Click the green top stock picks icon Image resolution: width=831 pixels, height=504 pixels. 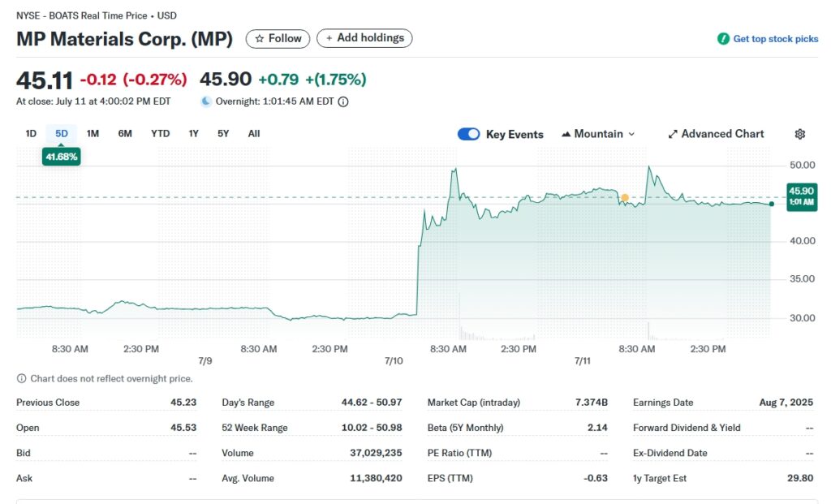click(723, 39)
